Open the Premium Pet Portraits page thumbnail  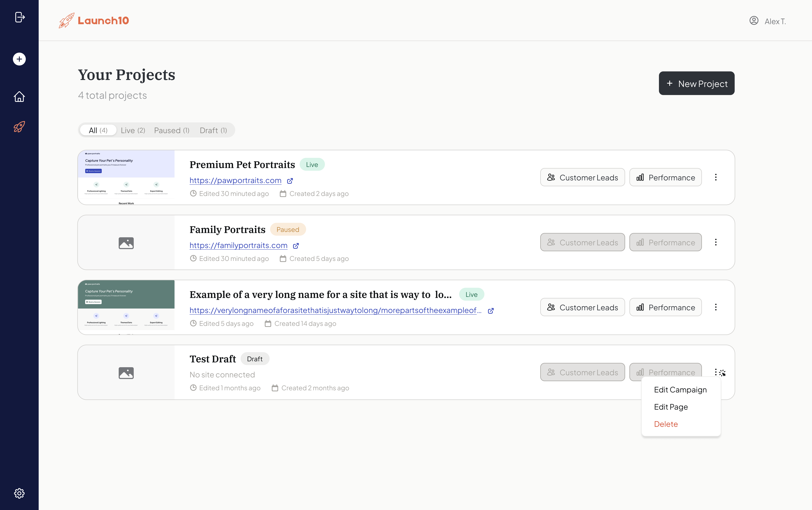pos(126,177)
